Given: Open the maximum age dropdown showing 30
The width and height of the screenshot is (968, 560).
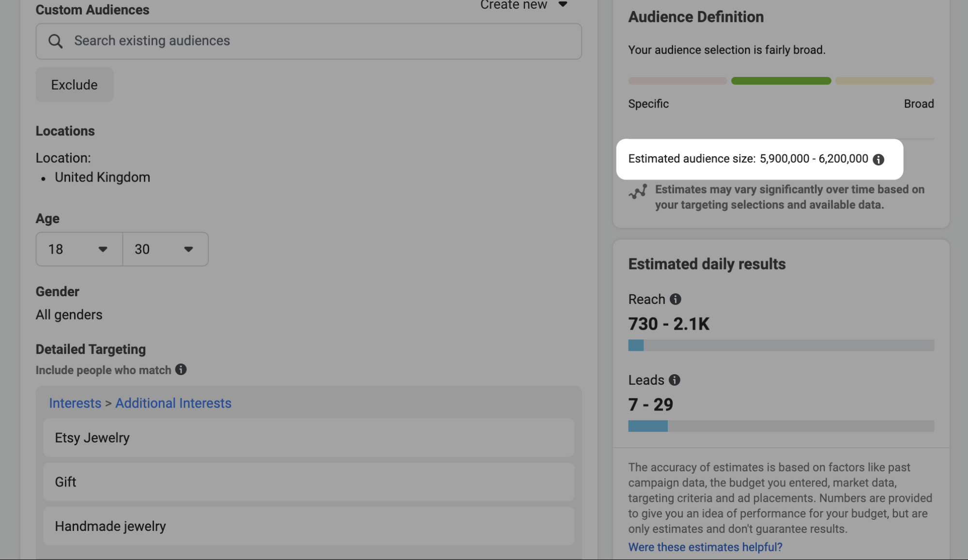Looking at the screenshot, I should 165,249.
